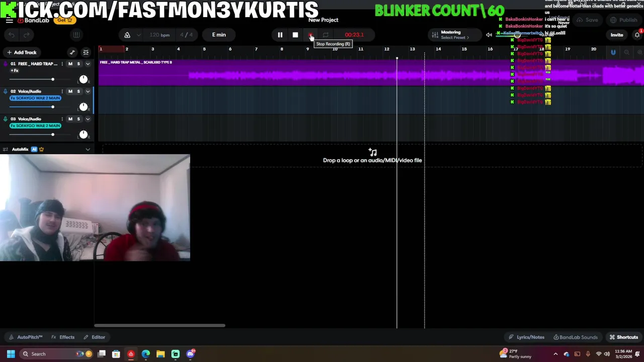
Task: Open track 03 teal Fx SOFAYGO WAR 2 MAIN preset
Action: click(35, 126)
